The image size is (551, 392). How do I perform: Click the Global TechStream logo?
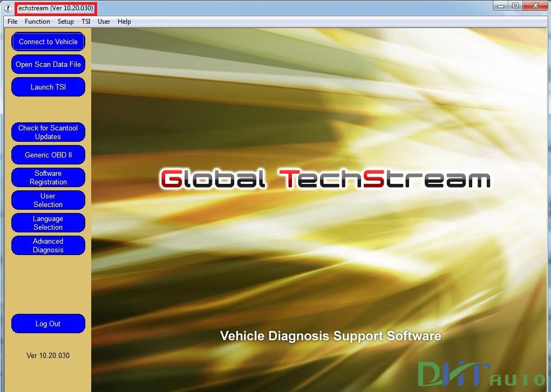tap(325, 179)
